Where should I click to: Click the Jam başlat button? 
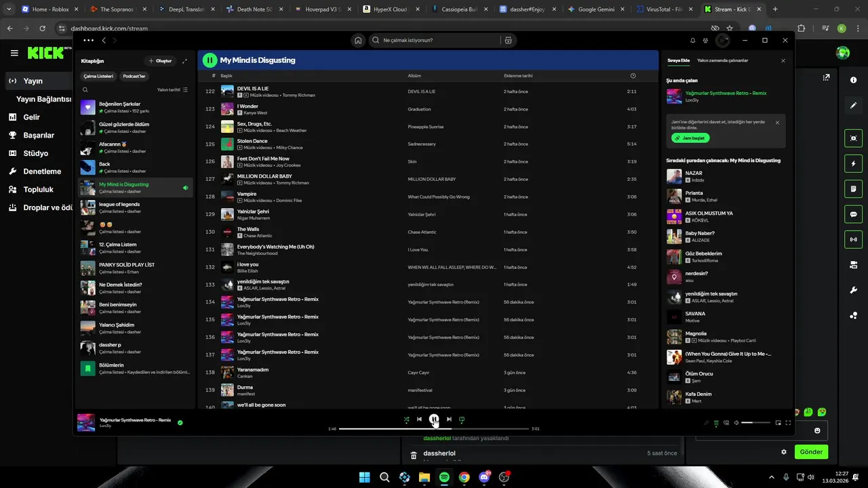tap(690, 138)
